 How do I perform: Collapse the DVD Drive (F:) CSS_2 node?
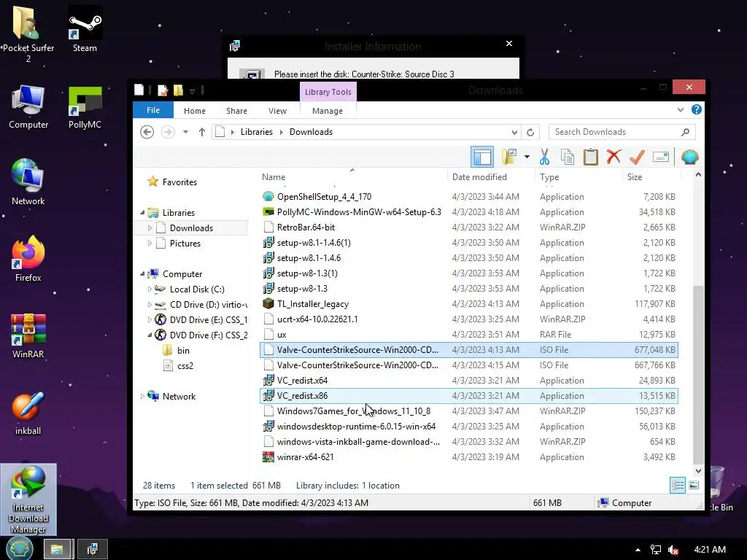click(150, 335)
